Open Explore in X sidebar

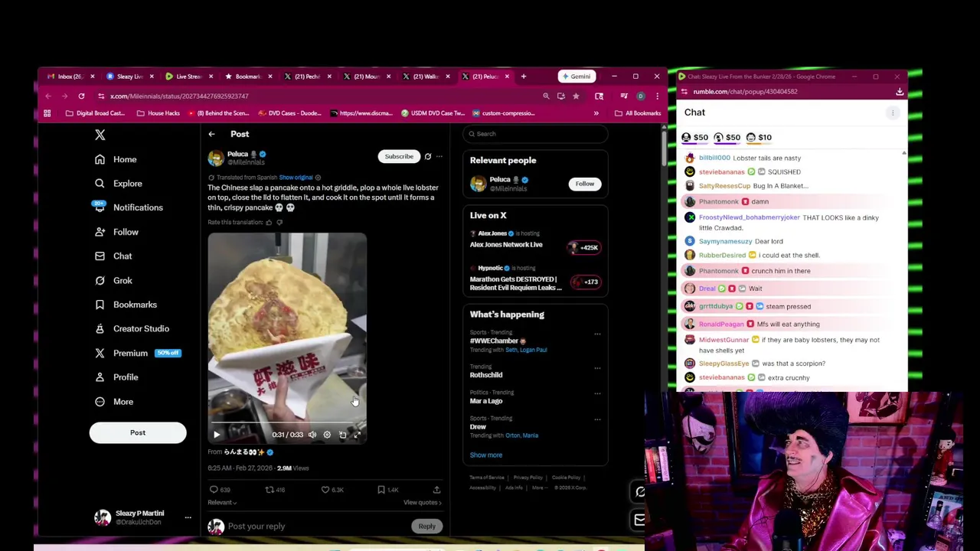click(119, 184)
